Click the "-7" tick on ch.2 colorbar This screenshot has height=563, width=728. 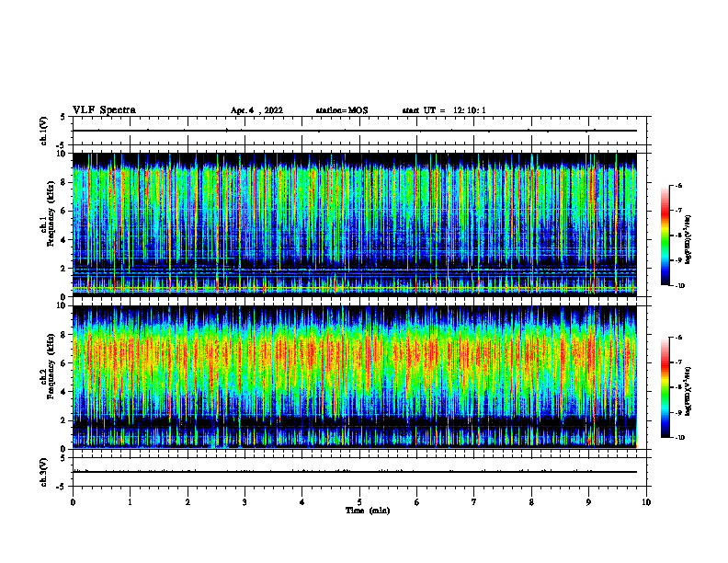678,362
